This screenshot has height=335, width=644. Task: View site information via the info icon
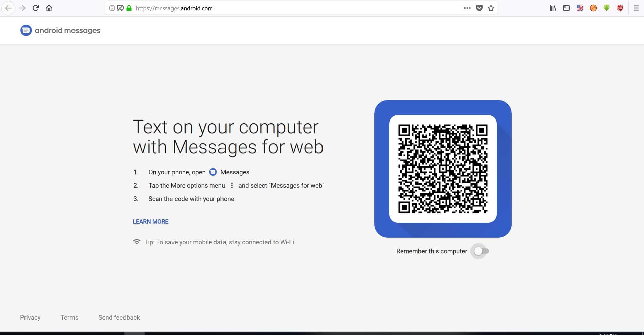click(x=112, y=8)
